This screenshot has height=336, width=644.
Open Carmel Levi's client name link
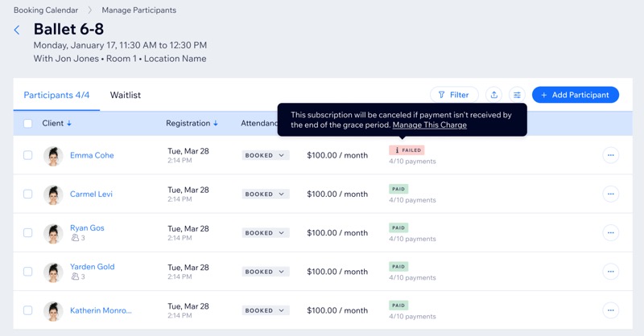tap(91, 194)
